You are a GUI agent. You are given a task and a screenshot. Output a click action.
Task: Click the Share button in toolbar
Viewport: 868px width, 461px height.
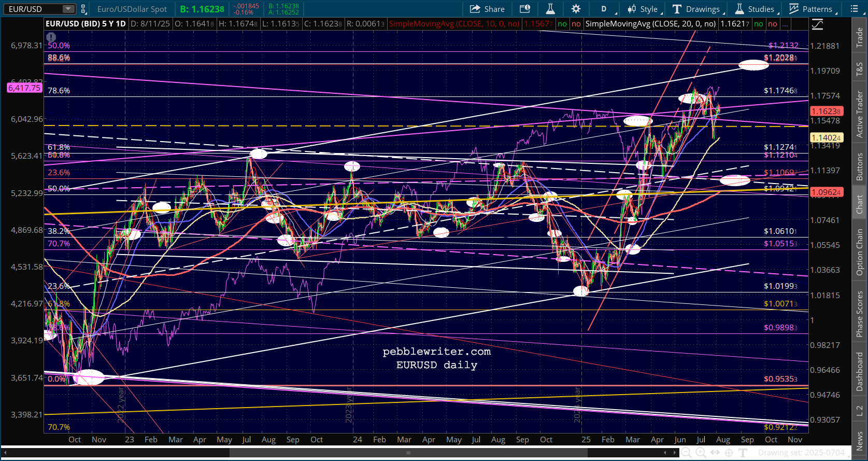click(487, 9)
